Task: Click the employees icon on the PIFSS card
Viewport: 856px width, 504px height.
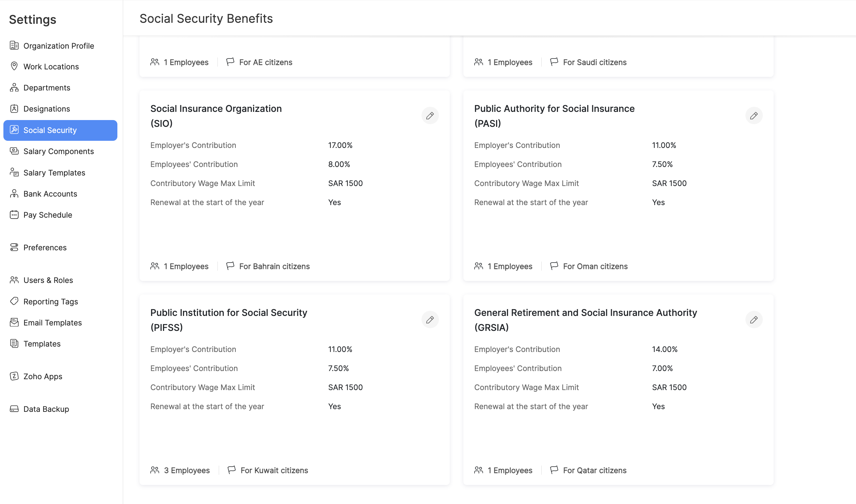Action: coord(155,470)
